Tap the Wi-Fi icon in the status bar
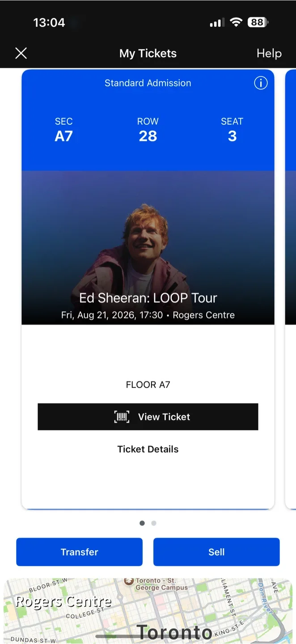296x644 pixels. (x=236, y=22)
